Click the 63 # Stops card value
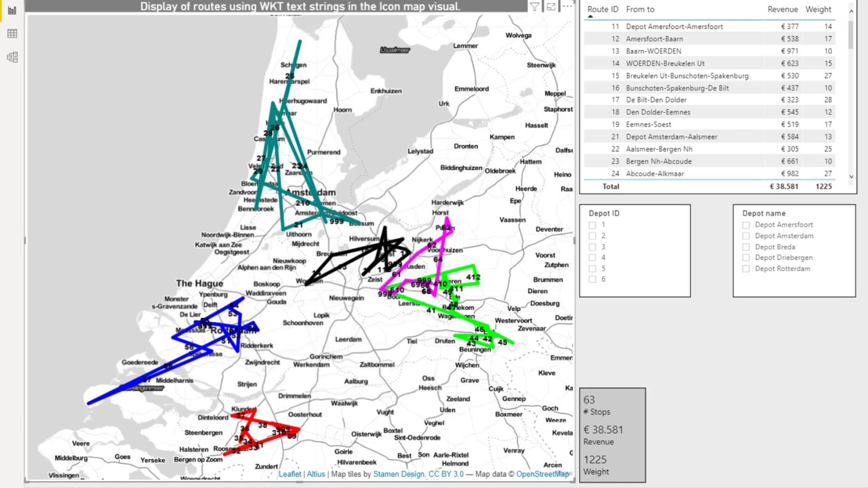Screen dimensions: 868x488 (x=589, y=400)
